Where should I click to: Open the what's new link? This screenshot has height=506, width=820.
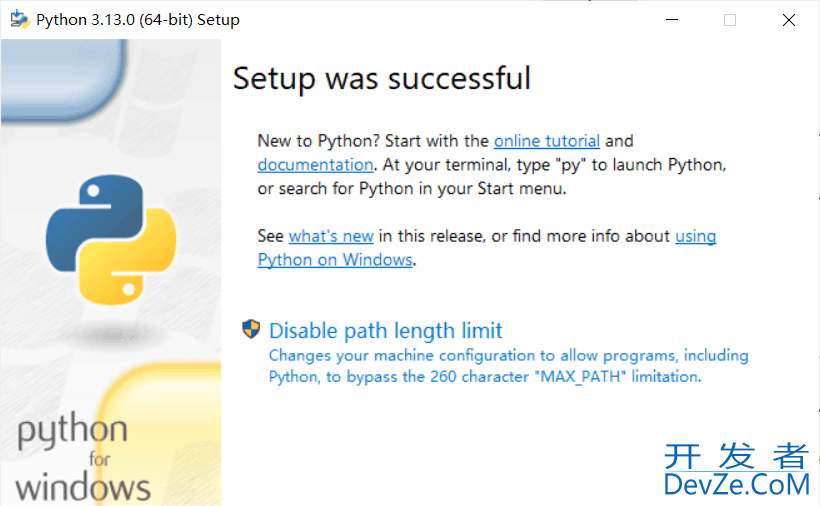coord(331,236)
